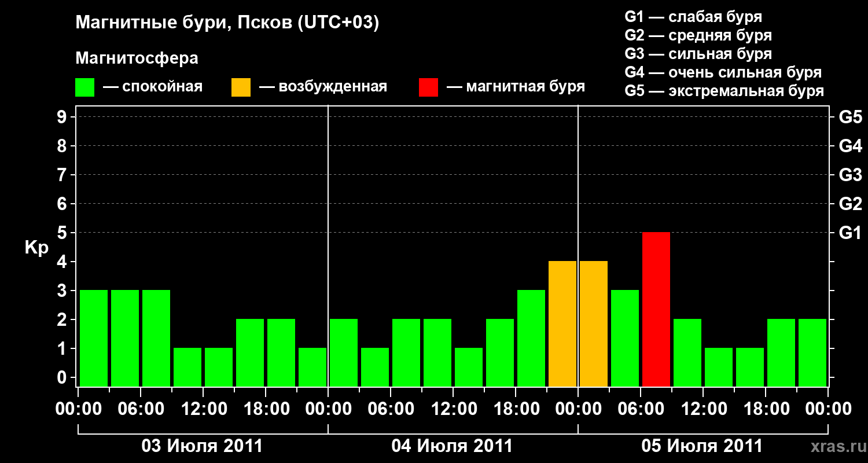Click '06:00' time label under 05 July
Screen dimensions: 868x463
pos(641,409)
